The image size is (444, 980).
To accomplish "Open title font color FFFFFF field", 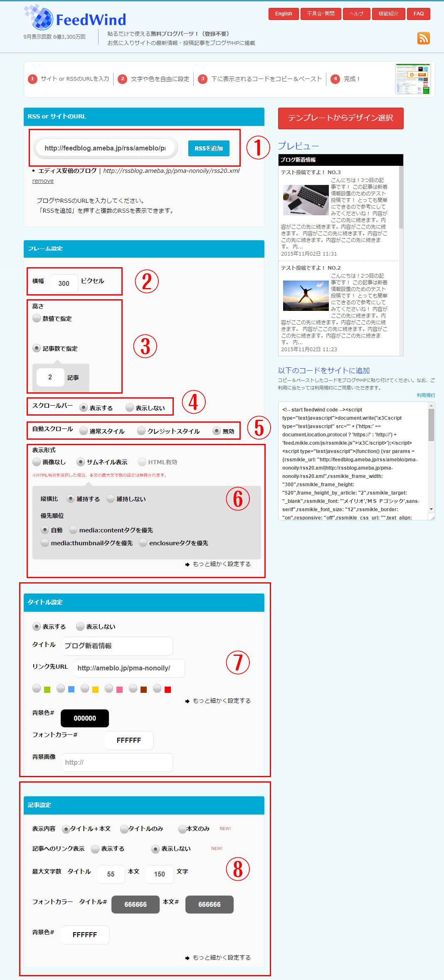I will pyautogui.click(x=129, y=740).
